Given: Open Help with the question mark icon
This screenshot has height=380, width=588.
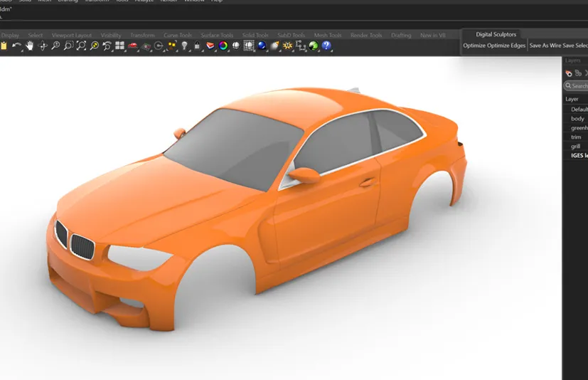Looking at the screenshot, I should click(x=326, y=46).
